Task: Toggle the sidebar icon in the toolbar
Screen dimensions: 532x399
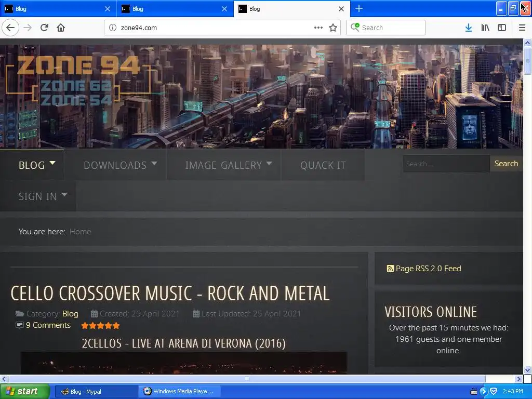Action: (502, 28)
